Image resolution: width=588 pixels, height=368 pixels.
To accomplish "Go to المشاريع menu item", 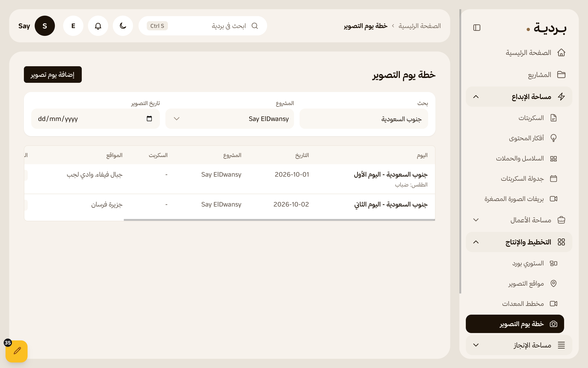I will pyautogui.click(x=519, y=75).
